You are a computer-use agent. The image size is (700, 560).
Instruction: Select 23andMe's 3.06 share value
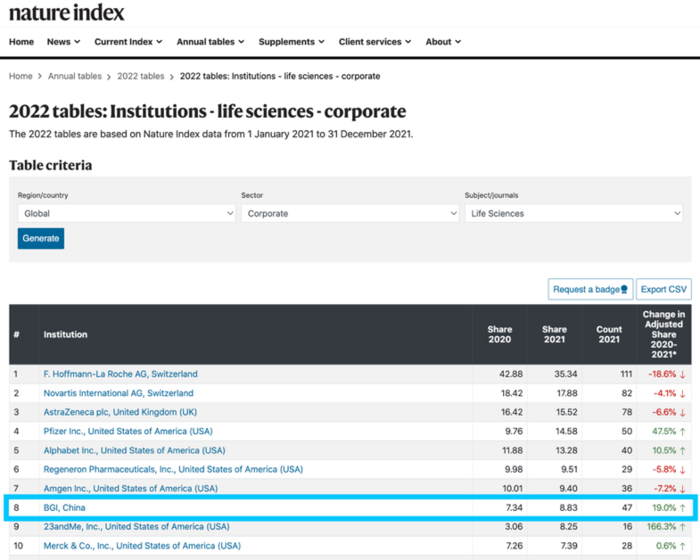tap(514, 527)
